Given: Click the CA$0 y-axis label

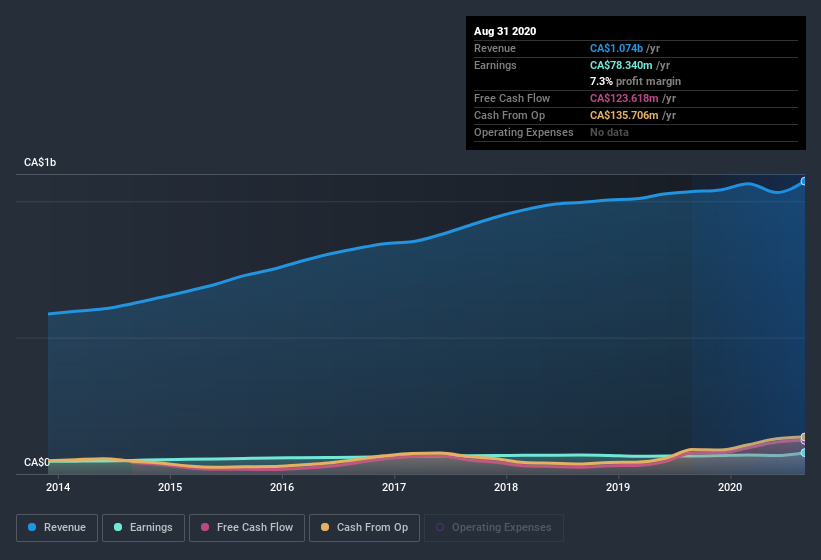Looking at the screenshot, I should pyautogui.click(x=37, y=462).
